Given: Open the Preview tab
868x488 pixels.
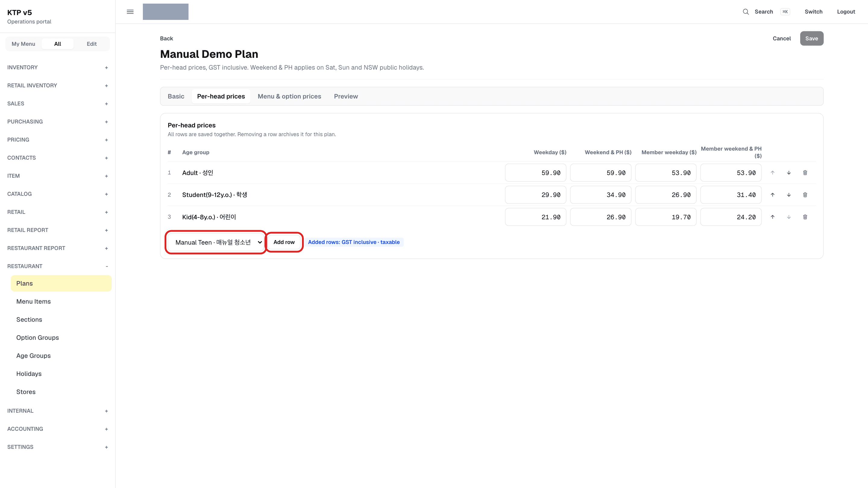Looking at the screenshot, I should (346, 96).
